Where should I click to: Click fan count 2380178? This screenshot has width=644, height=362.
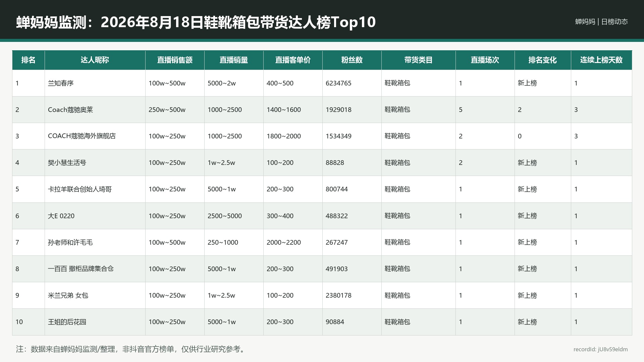[338, 295]
